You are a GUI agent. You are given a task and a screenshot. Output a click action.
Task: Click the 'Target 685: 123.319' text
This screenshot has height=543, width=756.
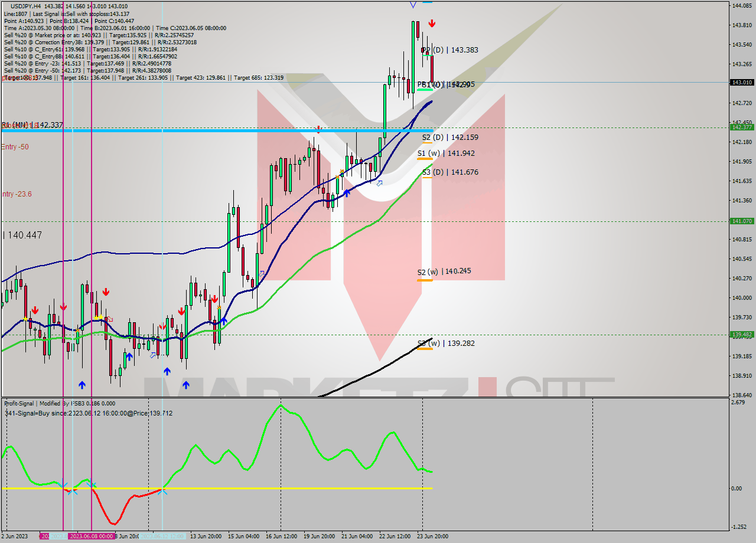(x=259, y=78)
